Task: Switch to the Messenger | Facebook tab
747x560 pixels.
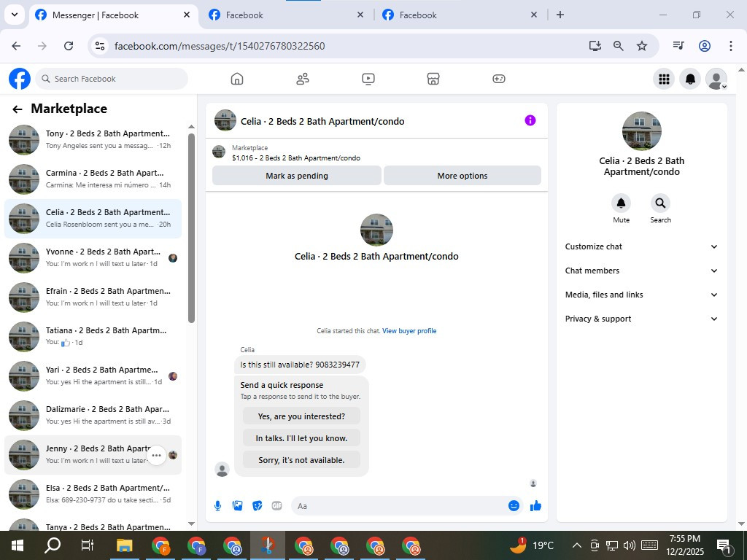Action: [112, 15]
